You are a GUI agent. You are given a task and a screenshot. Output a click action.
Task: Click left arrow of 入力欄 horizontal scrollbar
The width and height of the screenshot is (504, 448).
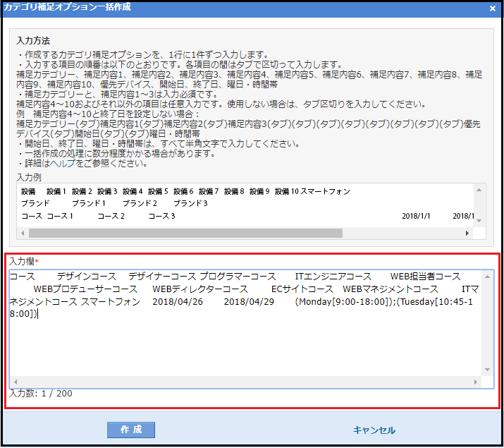(16, 382)
